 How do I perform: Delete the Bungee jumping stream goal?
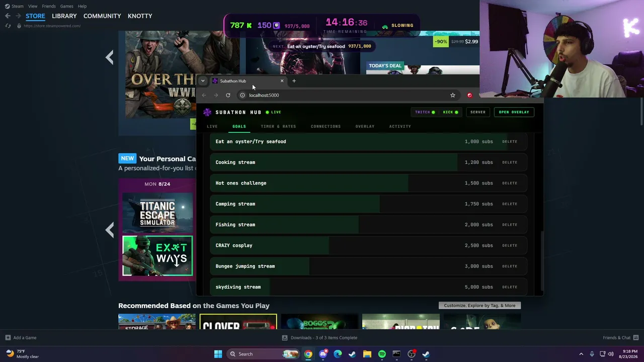tap(510, 266)
